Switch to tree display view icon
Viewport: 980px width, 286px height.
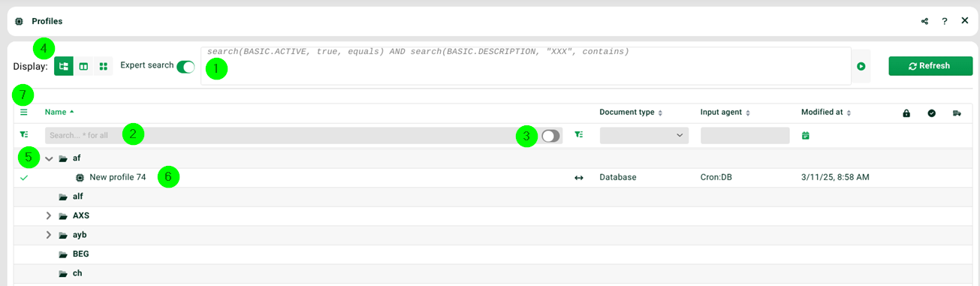pos(64,66)
